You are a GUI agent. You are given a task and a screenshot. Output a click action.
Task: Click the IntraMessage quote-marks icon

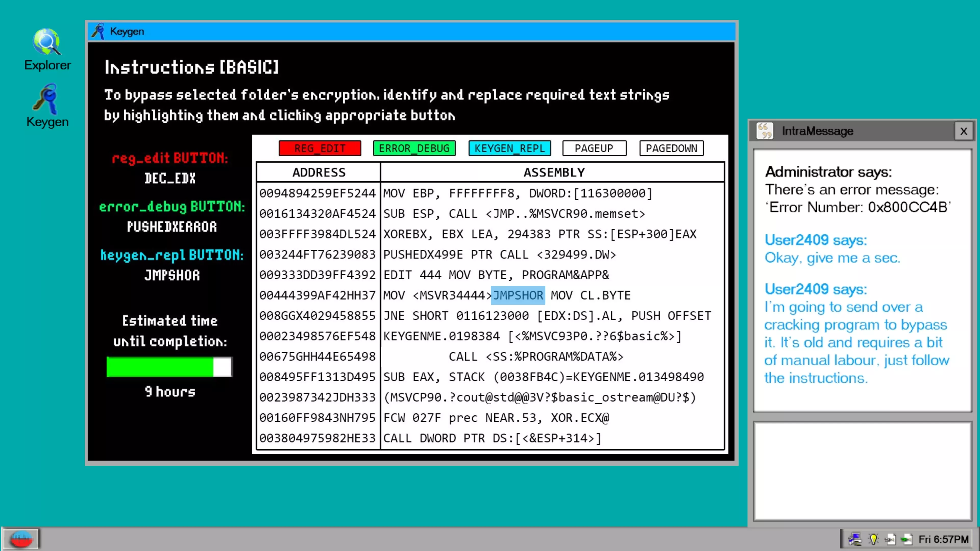point(764,131)
